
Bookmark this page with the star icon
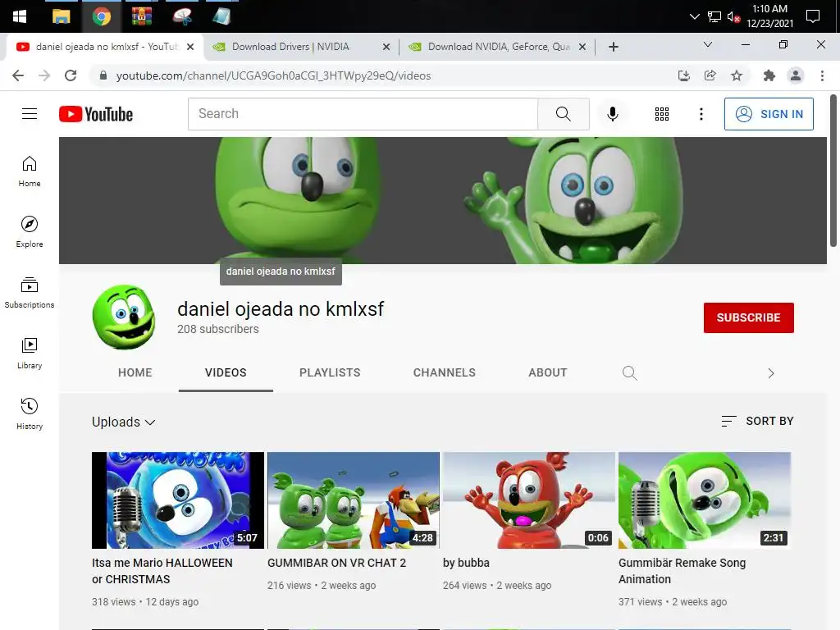[737, 75]
